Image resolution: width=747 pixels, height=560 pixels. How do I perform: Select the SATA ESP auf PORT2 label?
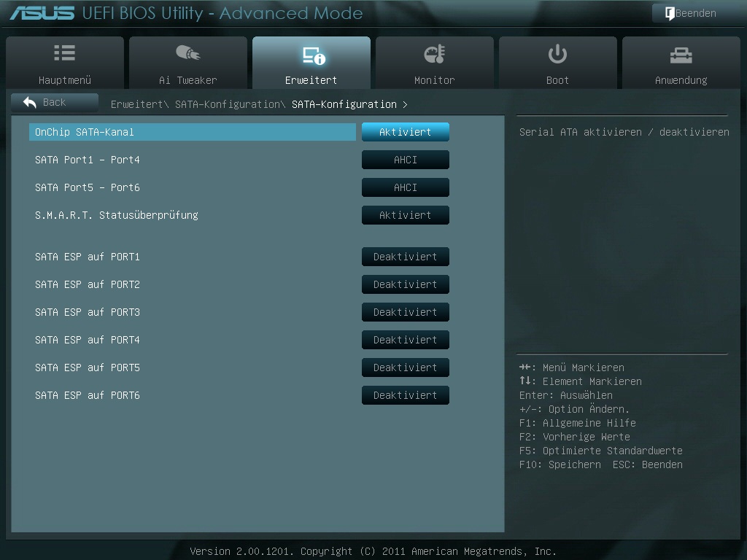[x=88, y=284]
